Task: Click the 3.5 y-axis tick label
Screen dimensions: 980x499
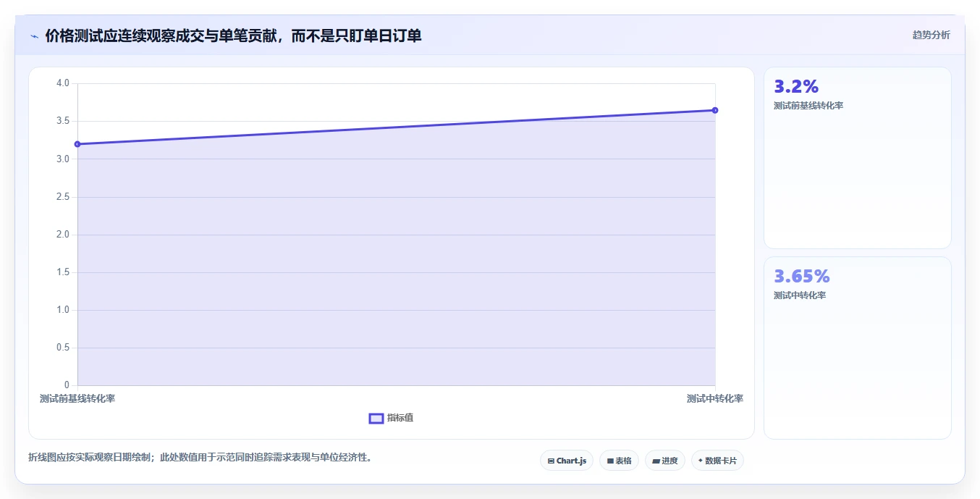Action: click(x=63, y=121)
